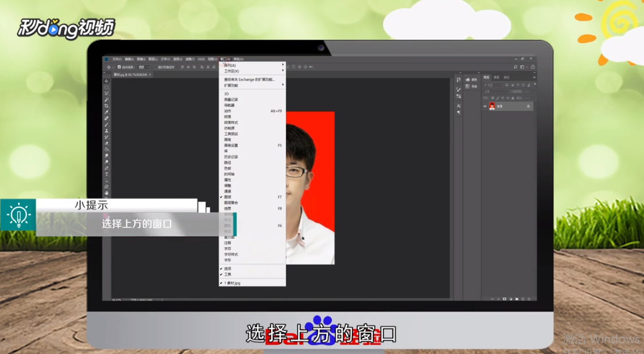
Task: Expand 工作区(K) submenu
Action: (x=252, y=71)
